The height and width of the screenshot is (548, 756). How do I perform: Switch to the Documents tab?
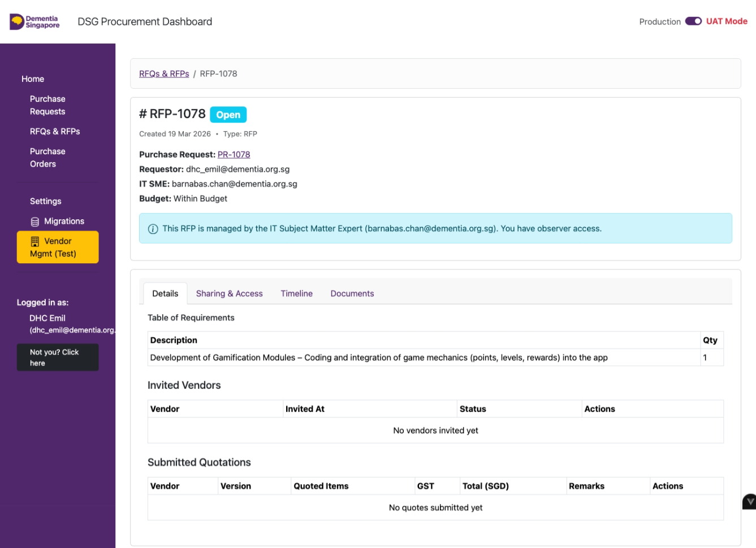coord(352,294)
